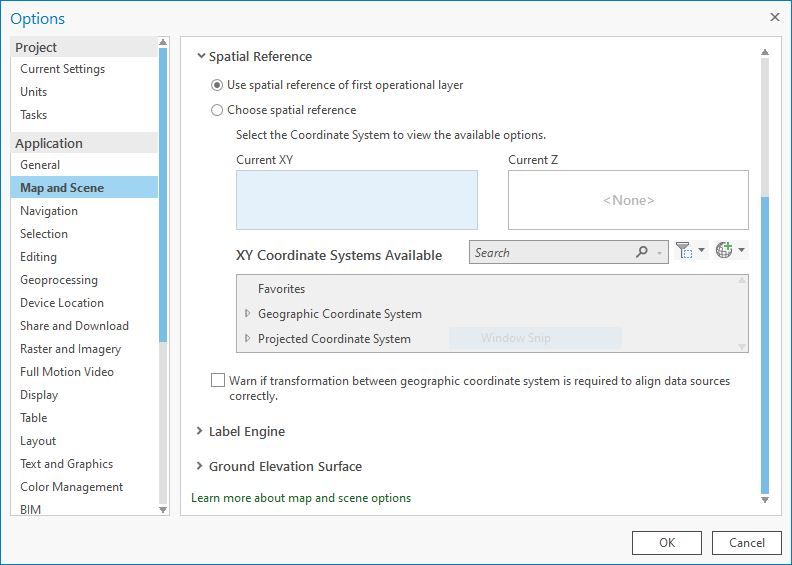Click the sidebar scroll down arrow
The height and width of the screenshot is (565, 792).
[163, 509]
